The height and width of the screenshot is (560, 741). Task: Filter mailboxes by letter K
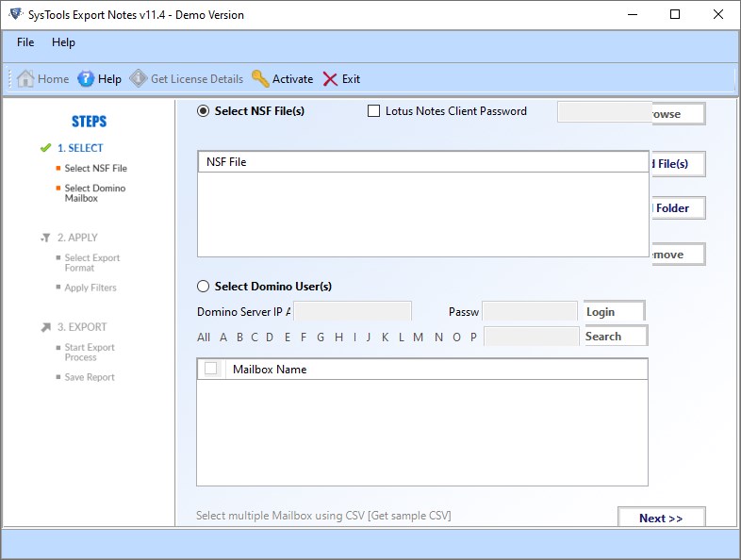386,337
